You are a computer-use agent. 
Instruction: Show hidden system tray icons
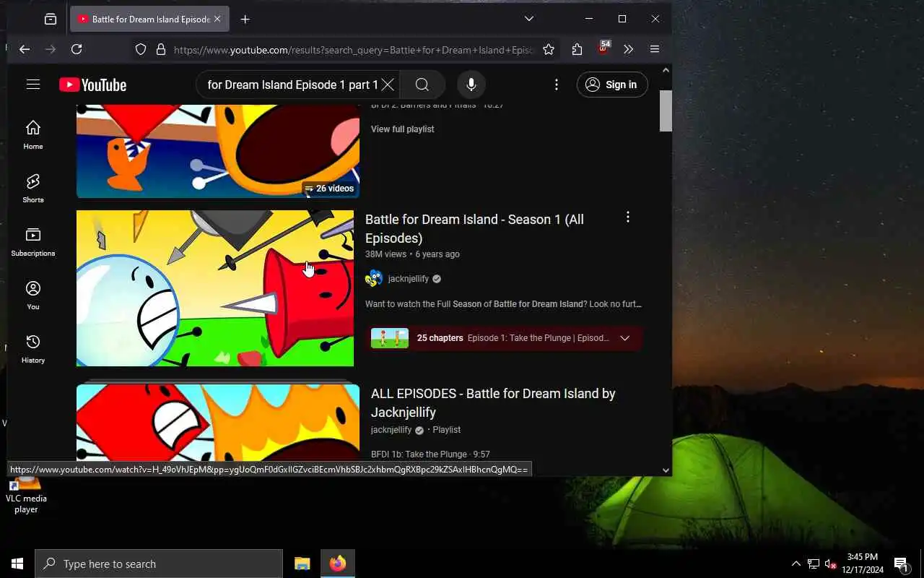click(x=796, y=564)
